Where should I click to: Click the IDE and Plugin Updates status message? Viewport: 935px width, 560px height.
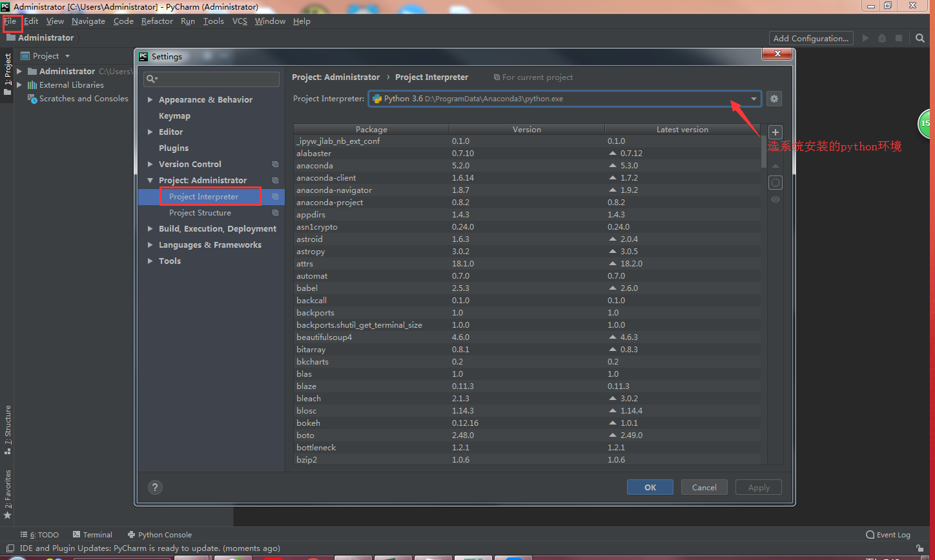[x=150, y=548]
